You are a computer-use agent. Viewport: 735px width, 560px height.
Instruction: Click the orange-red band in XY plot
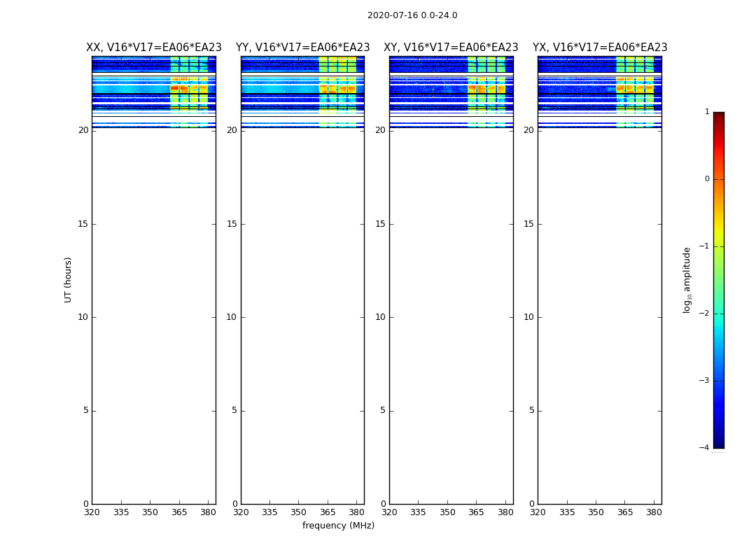coord(486,89)
